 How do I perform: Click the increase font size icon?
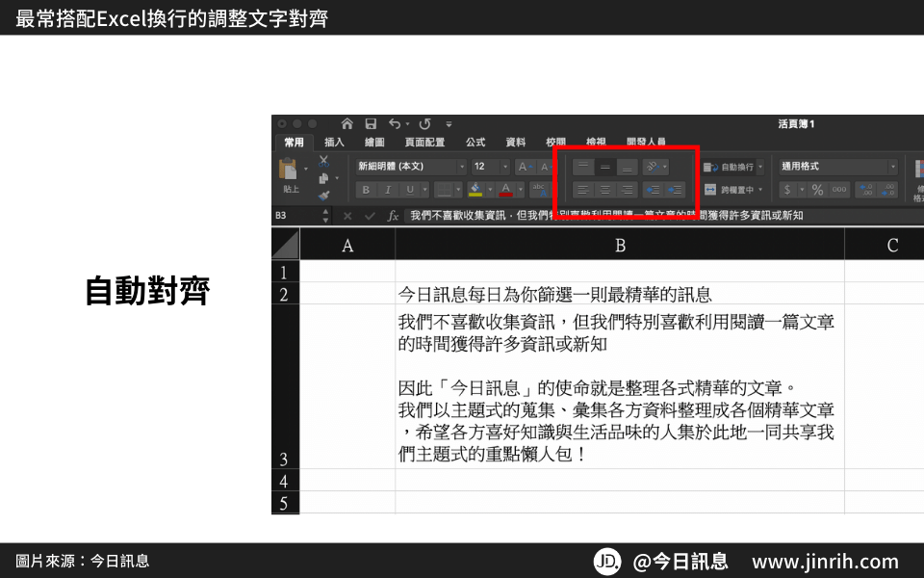click(524, 167)
